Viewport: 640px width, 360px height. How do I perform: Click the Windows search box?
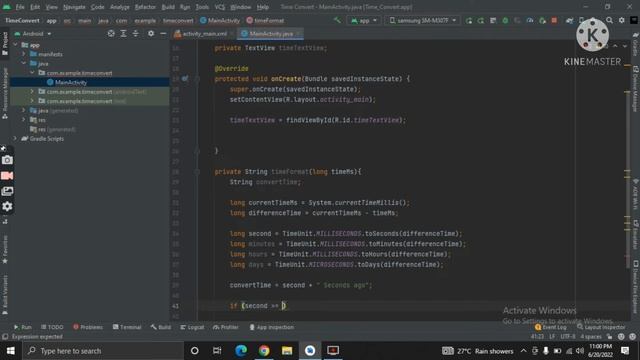pyautogui.click(x=103, y=351)
